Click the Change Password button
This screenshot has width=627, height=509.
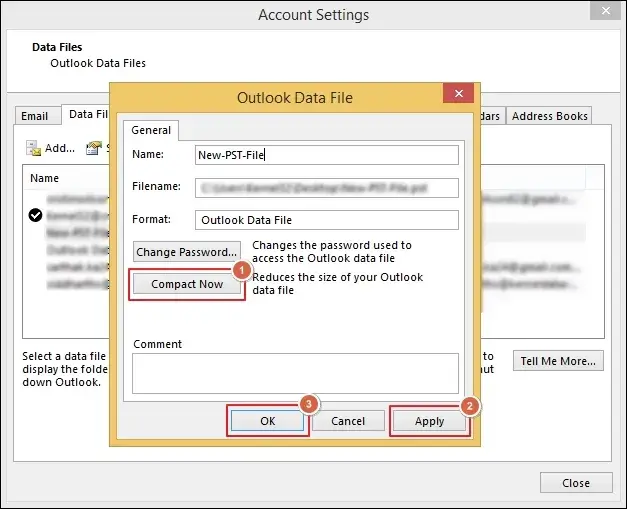[x=187, y=252]
